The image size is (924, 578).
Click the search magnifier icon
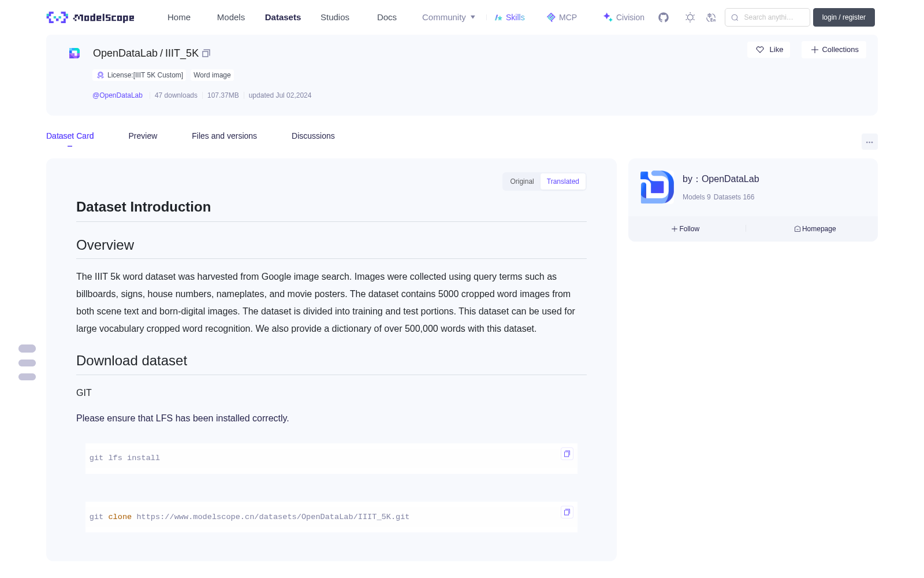[x=735, y=17]
